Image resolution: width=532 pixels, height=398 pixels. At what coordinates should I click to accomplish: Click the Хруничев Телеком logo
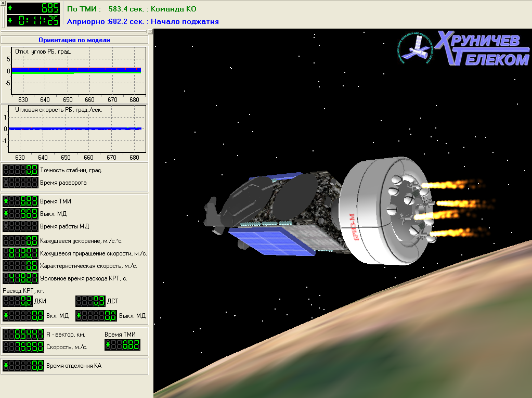464,48
